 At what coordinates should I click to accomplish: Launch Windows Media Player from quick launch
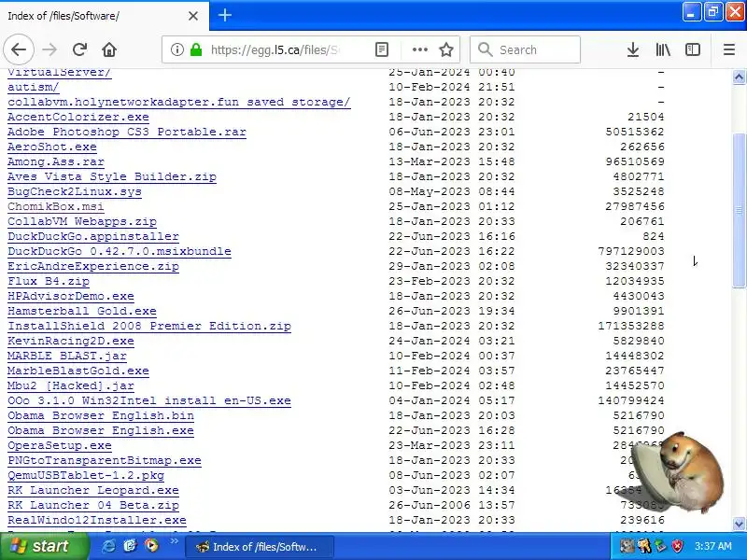coord(151,546)
